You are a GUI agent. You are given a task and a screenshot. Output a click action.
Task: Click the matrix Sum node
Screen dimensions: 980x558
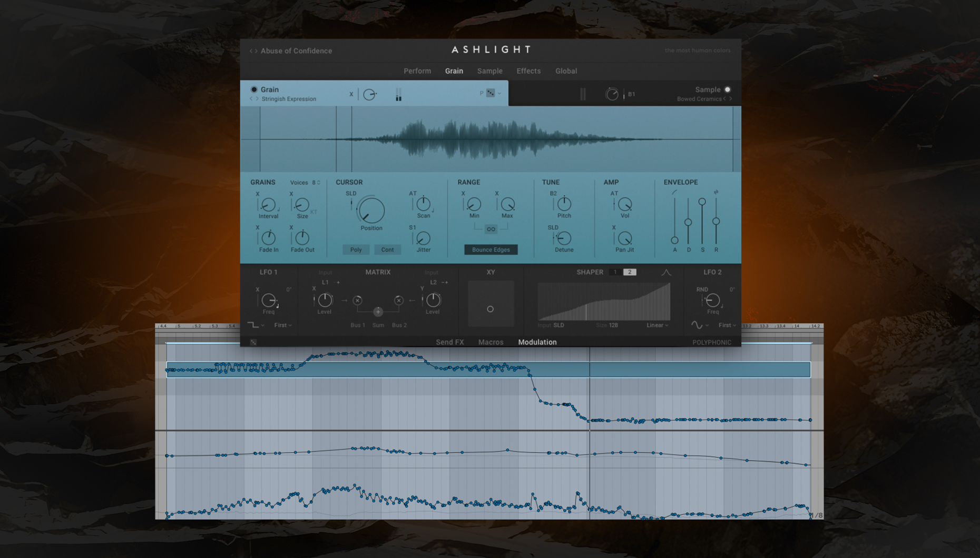point(378,312)
